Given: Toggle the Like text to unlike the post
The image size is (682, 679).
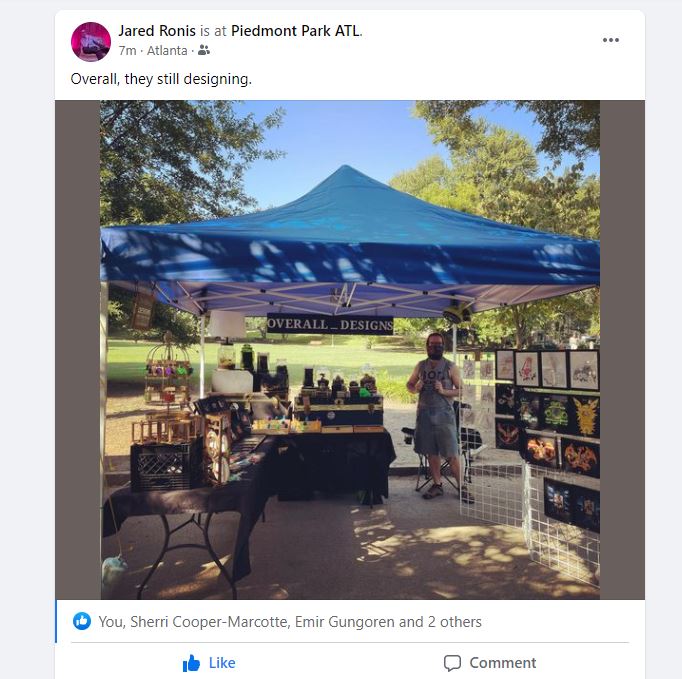Looking at the screenshot, I should tap(222, 663).
